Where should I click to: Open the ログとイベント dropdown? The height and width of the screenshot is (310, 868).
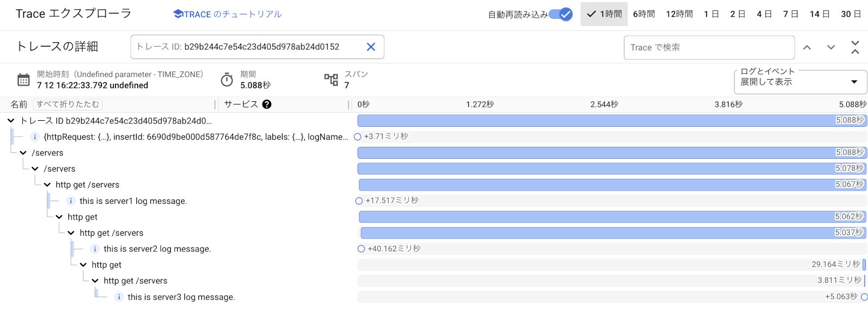(800, 82)
